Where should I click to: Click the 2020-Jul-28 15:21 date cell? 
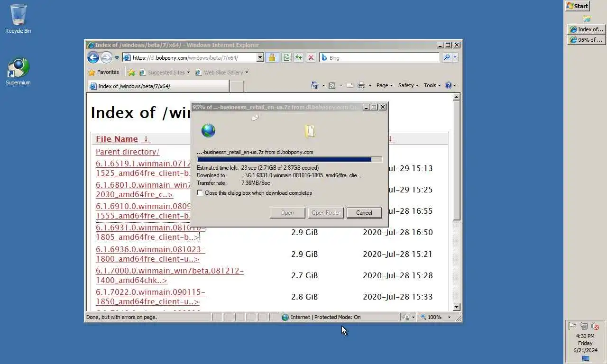398,254
